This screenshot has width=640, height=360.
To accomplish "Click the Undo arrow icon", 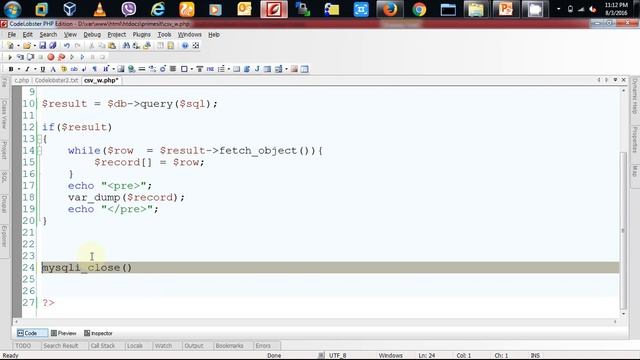I will point(67,46).
